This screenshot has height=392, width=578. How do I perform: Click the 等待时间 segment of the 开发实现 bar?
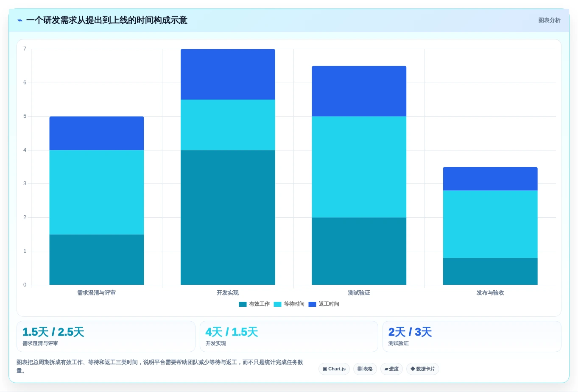228,125
